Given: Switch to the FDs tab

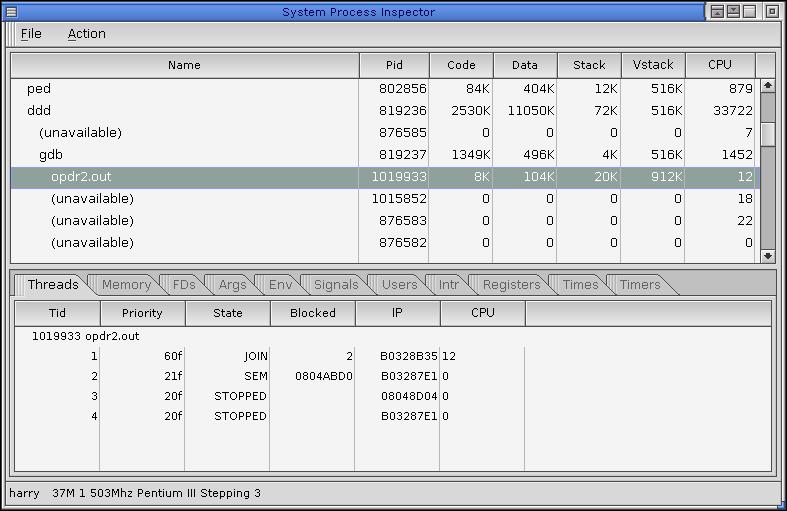Looking at the screenshot, I should coord(184,285).
